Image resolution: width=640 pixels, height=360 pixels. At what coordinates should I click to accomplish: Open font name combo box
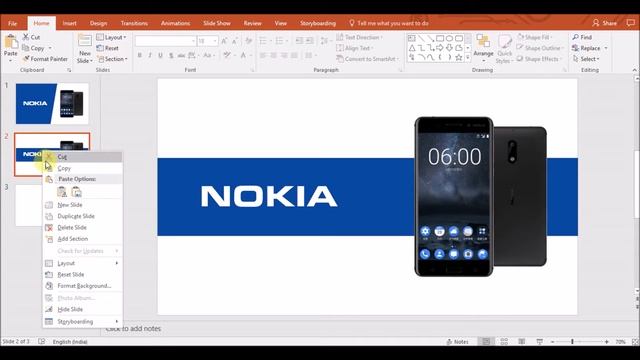tap(165, 41)
